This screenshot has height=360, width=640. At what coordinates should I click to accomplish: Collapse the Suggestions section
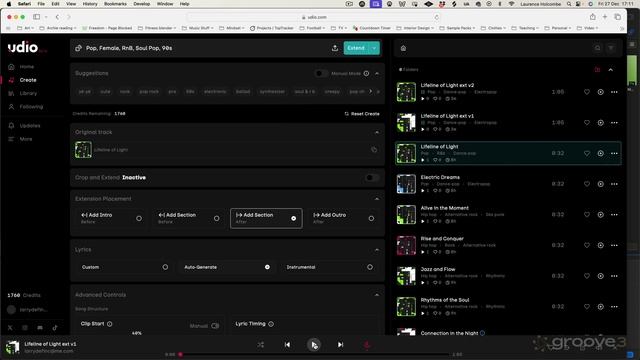(x=377, y=73)
